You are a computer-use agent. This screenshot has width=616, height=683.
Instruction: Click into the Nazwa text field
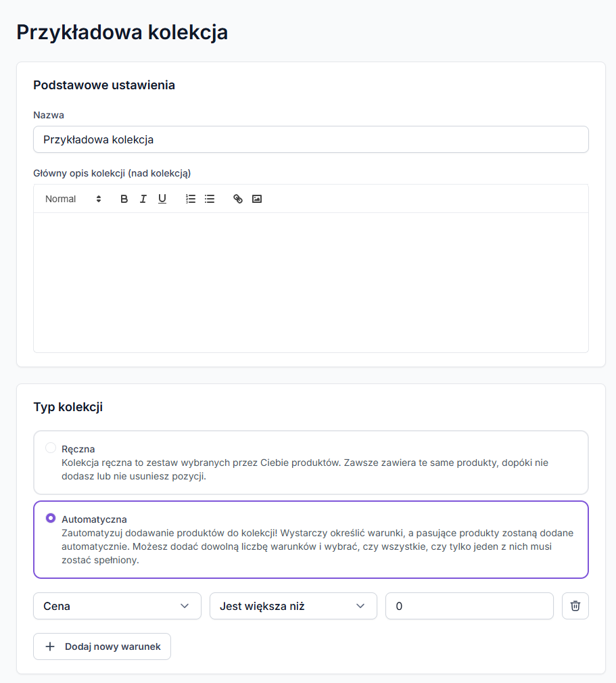[310, 140]
